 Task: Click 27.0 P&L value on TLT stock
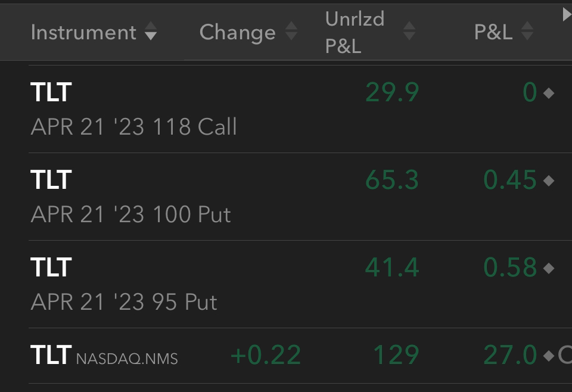coord(510,355)
